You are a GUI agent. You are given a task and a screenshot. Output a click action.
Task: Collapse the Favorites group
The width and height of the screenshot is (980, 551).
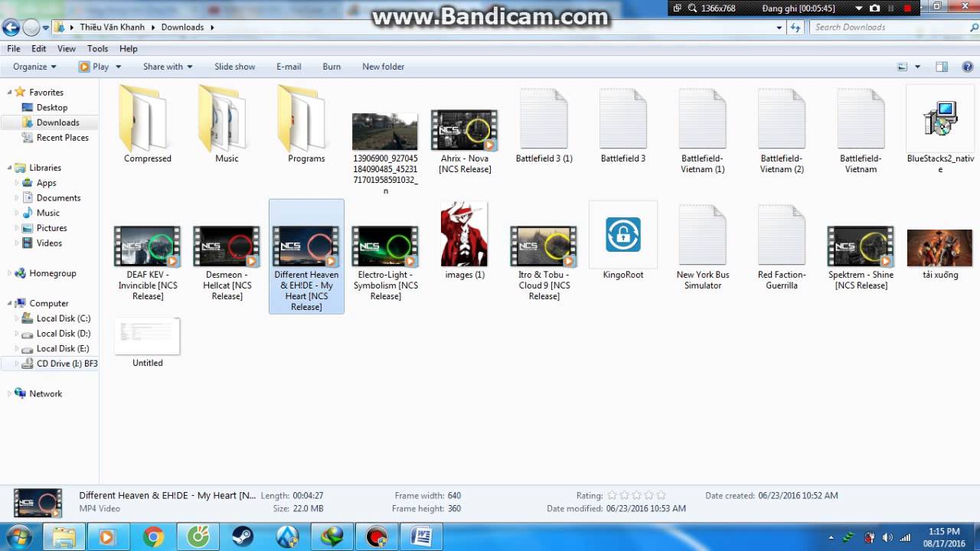click(10, 92)
